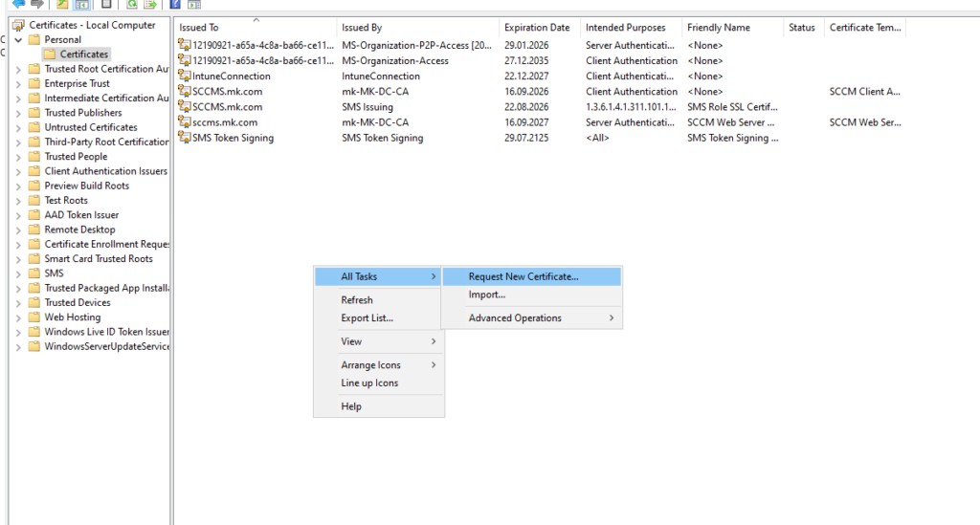This screenshot has width=980, height=525.
Task: Select the IntuneConnection certificate icon
Action: pos(185,77)
